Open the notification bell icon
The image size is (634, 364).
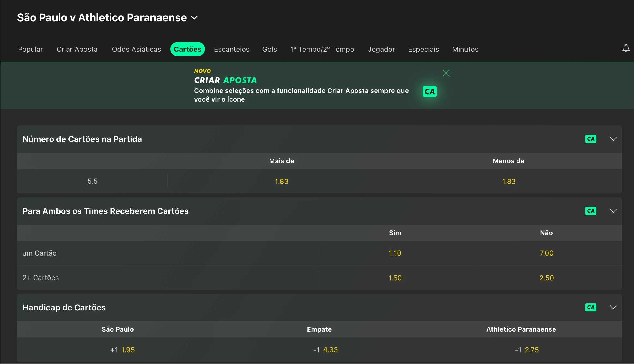tap(626, 48)
